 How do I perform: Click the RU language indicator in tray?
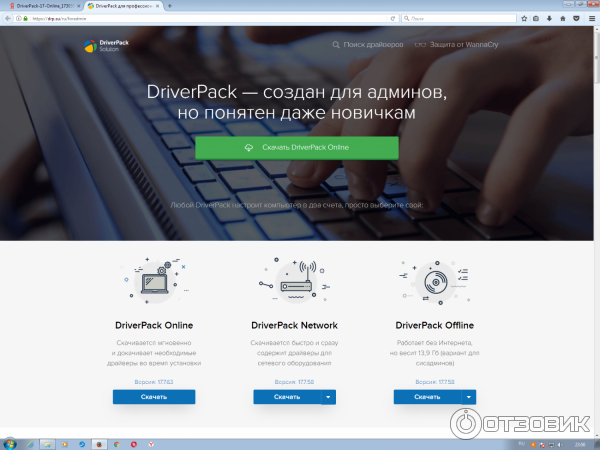click(x=521, y=444)
